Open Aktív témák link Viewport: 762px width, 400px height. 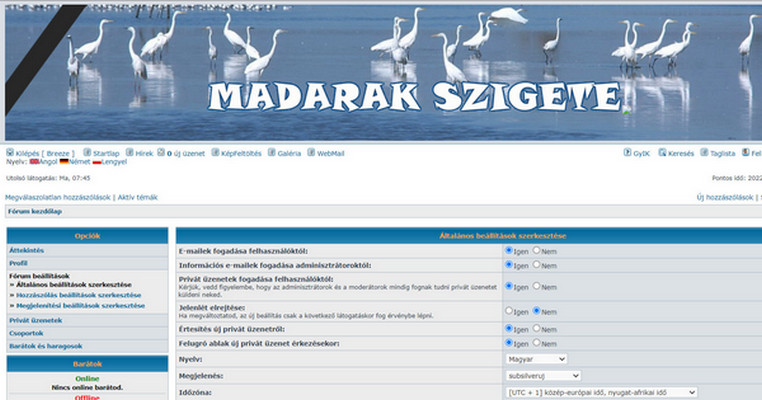(138, 197)
